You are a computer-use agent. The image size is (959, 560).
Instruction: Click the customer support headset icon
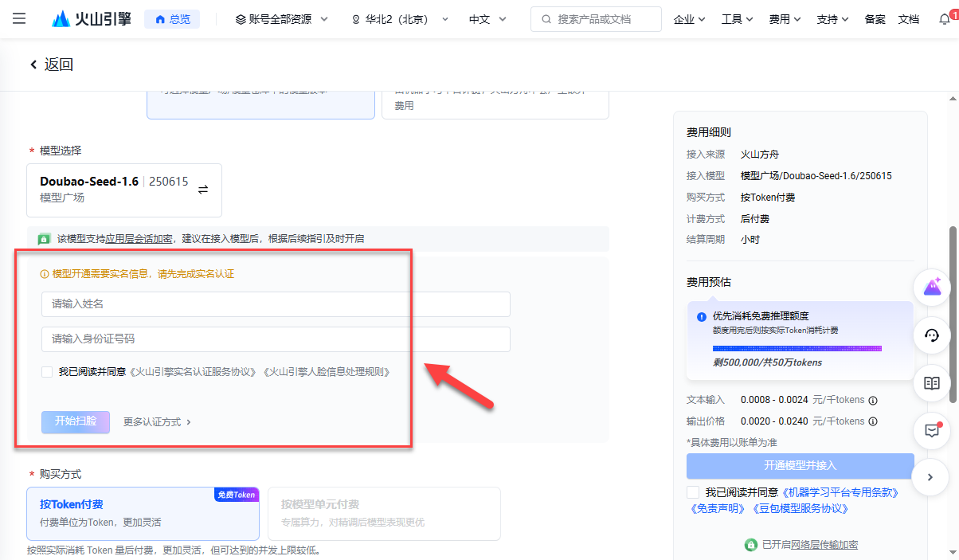(932, 335)
